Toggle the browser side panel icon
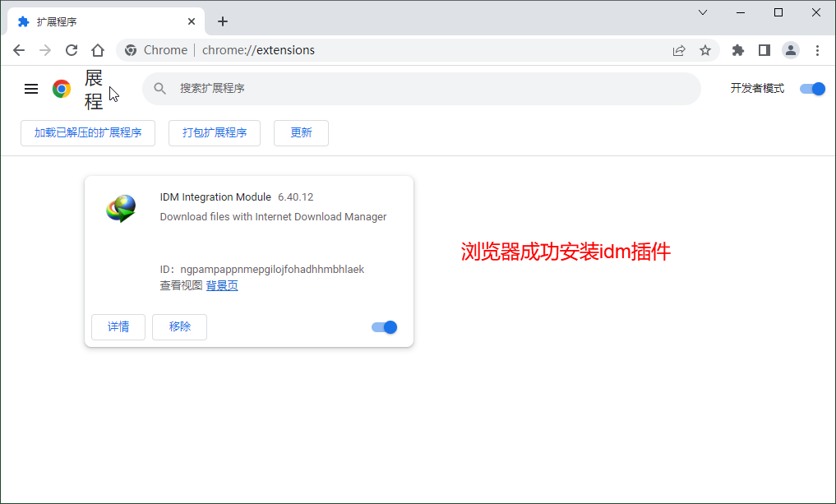The image size is (836, 504). [764, 50]
